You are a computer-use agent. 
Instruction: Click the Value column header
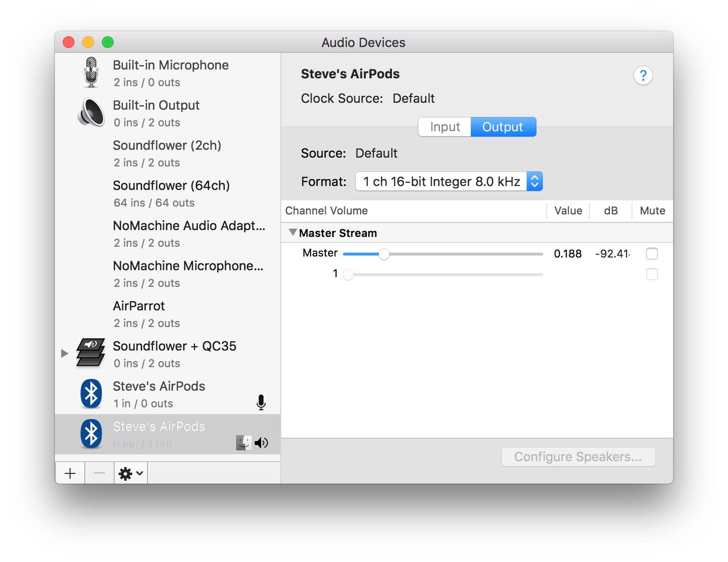(x=568, y=211)
